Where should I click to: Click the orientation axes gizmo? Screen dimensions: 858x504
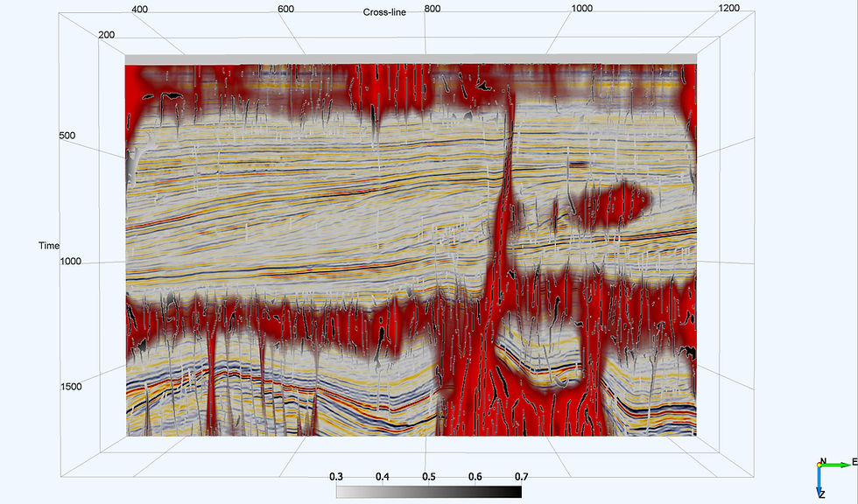point(835,477)
